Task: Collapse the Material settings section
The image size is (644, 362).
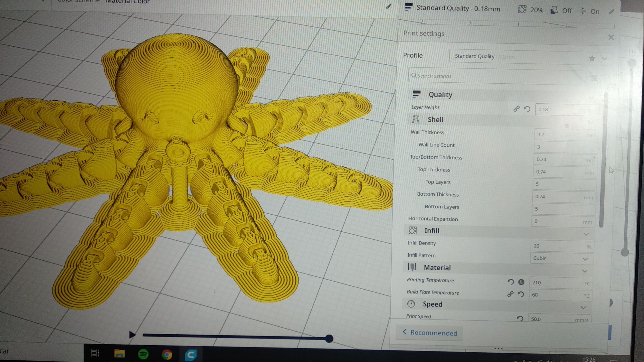Action: 585,271
